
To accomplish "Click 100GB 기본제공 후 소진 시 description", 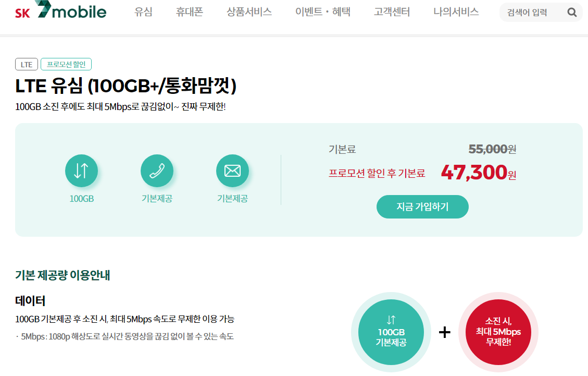I will click(125, 319).
